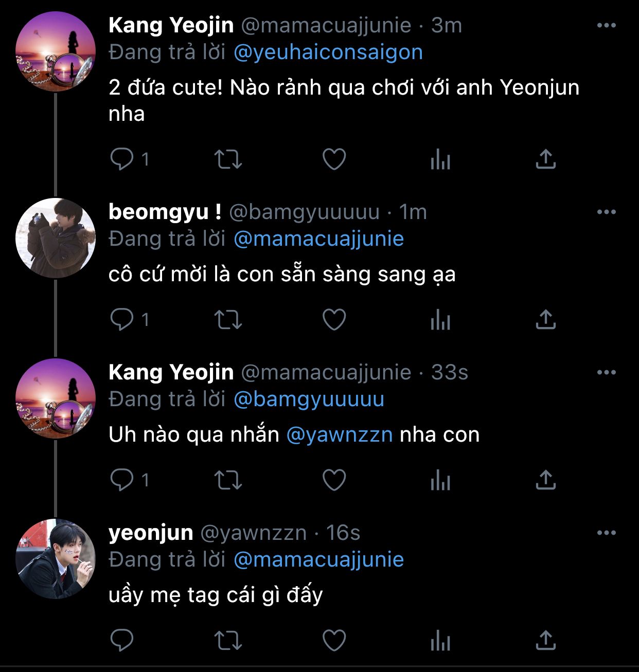639x672 pixels.
Task: Reply to Kang Yeojin's first tweet
Action: 122,159
